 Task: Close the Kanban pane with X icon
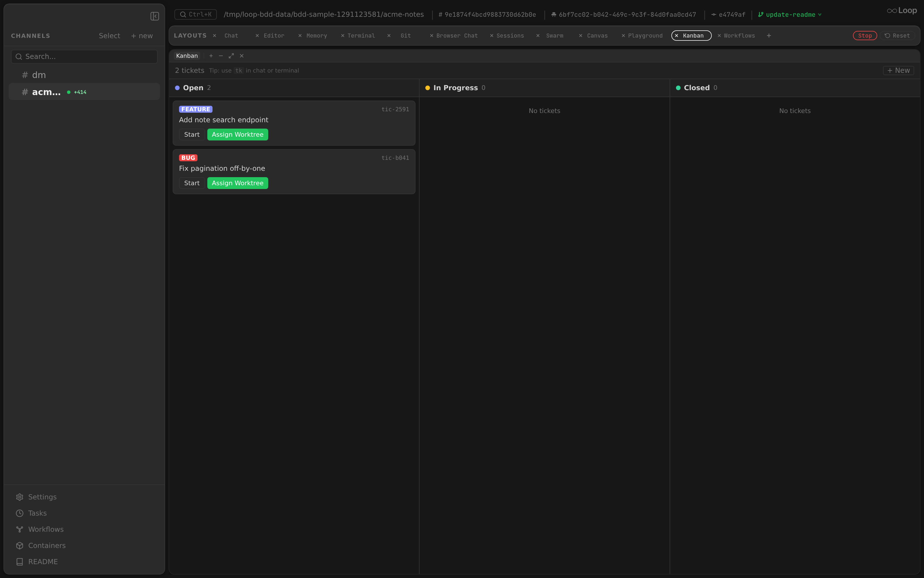pos(242,56)
